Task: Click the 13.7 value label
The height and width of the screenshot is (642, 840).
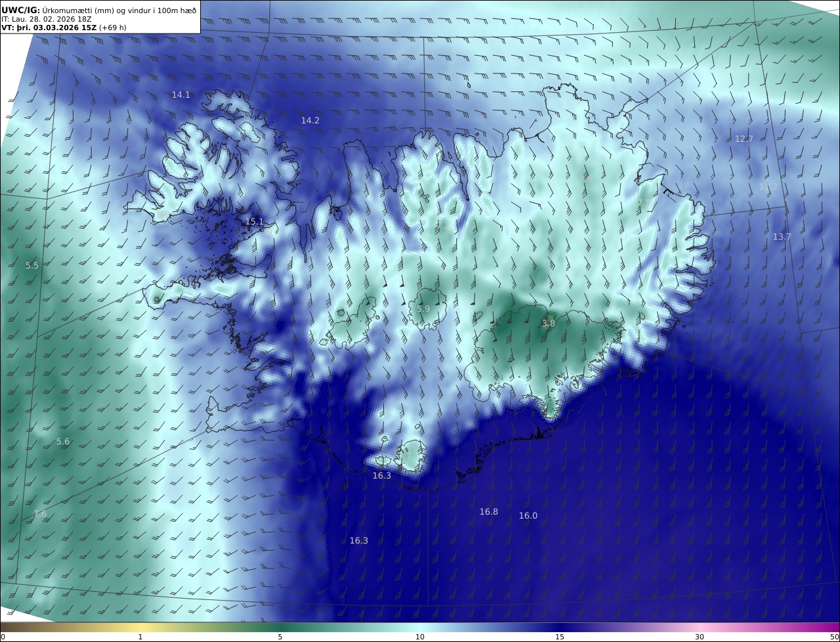Action: pyautogui.click(x=782, y=237)
